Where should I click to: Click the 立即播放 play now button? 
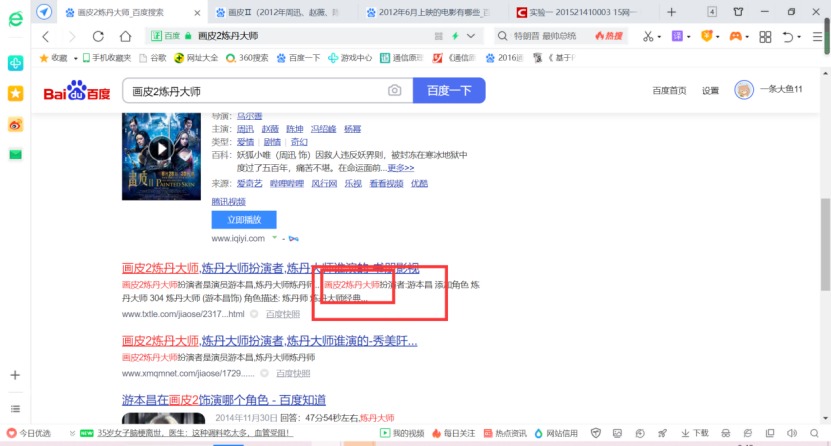244,220
